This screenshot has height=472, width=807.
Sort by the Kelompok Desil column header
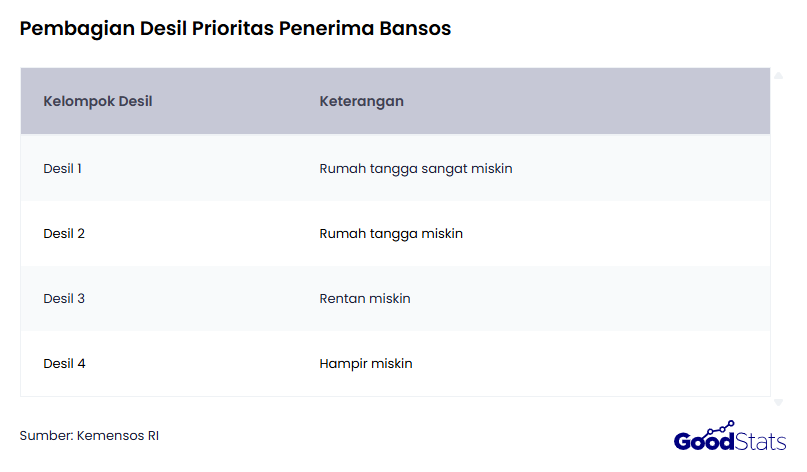pyautogui.click(x=98, y=102)
